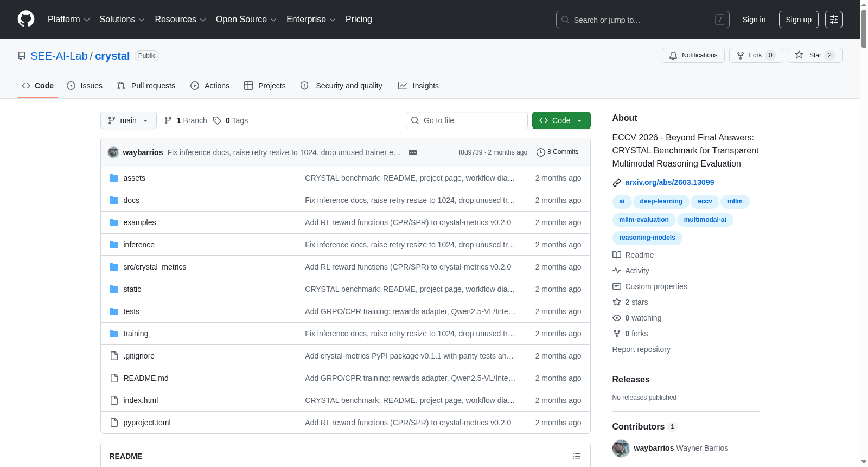Viewport: 868px width, 467px height.
Task: Click the docs folder icon
Action: click(114, 200)
